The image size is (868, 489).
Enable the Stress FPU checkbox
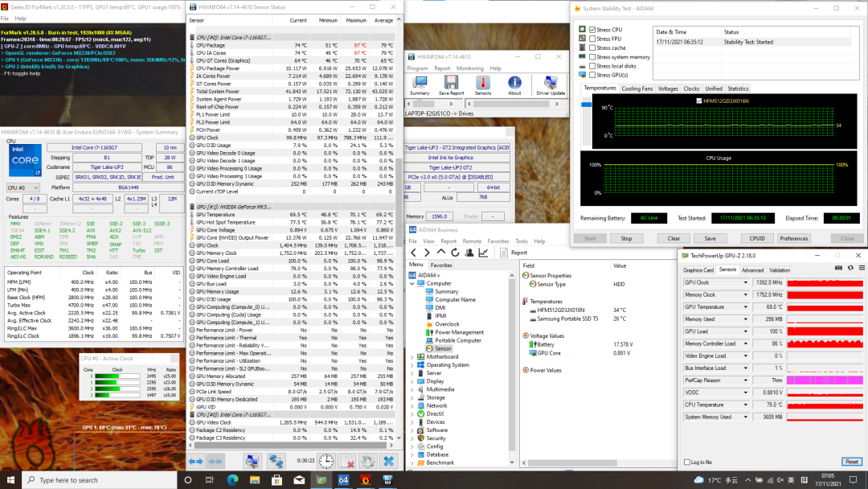tap(592, 39)
